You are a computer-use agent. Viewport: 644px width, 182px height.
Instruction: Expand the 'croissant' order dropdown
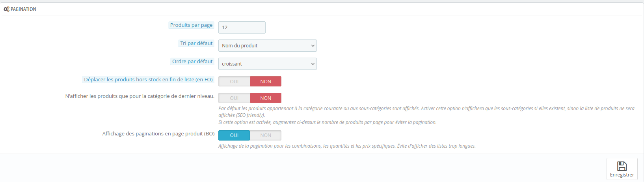tap(267, 64)
